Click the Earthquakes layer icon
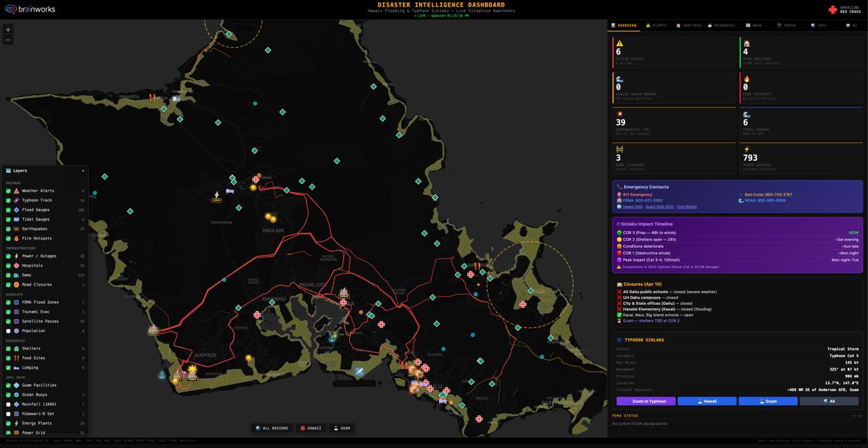Viewport: 868px width, 448px height. tap(16, 229)
